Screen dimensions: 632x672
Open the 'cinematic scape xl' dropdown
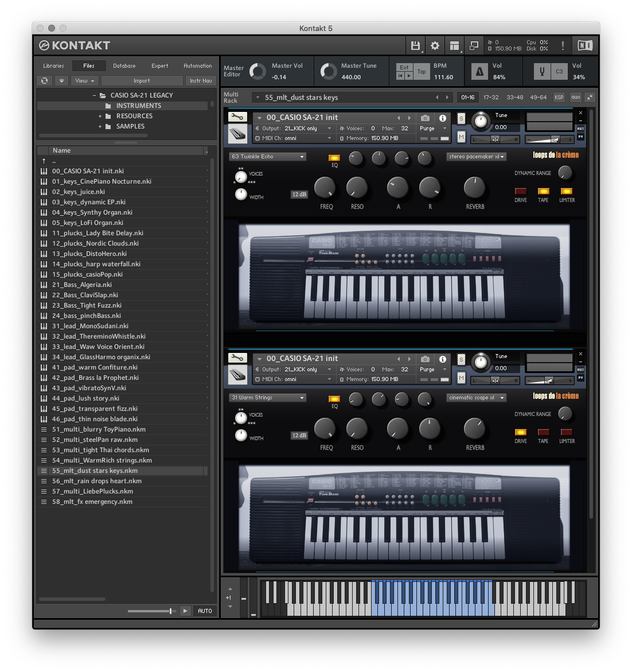click(476, 397)
